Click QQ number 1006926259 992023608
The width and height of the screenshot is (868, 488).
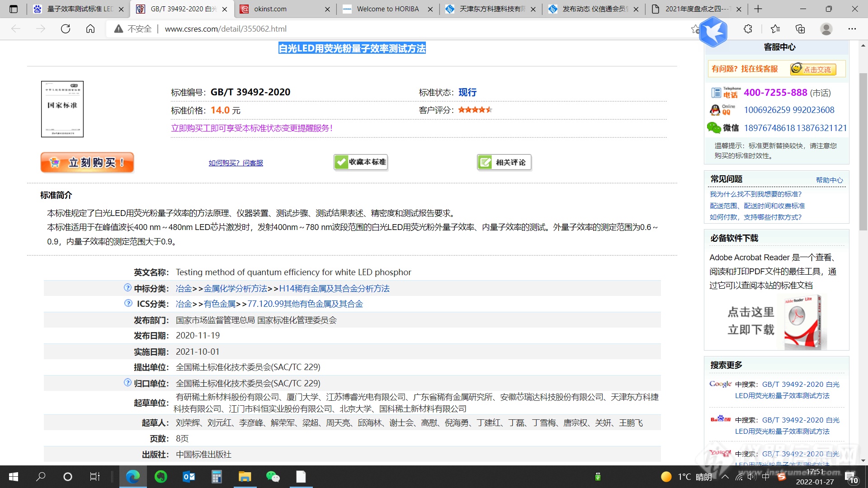789,110
